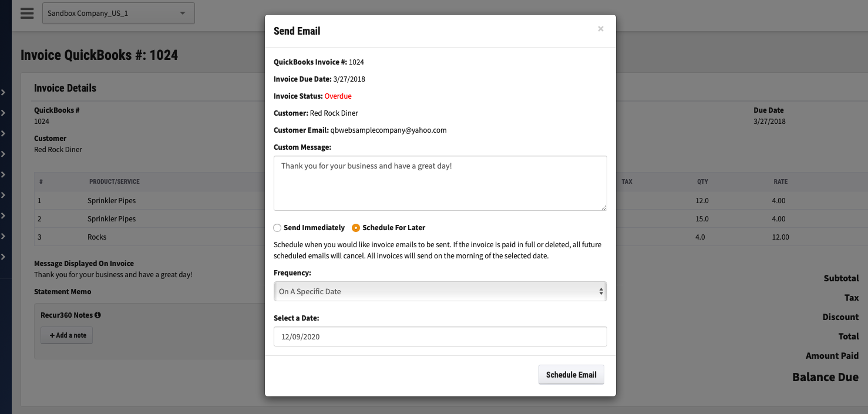The image size is (868, 414).
Task: Click the Custom Message text box
Action: click(440, 183)
